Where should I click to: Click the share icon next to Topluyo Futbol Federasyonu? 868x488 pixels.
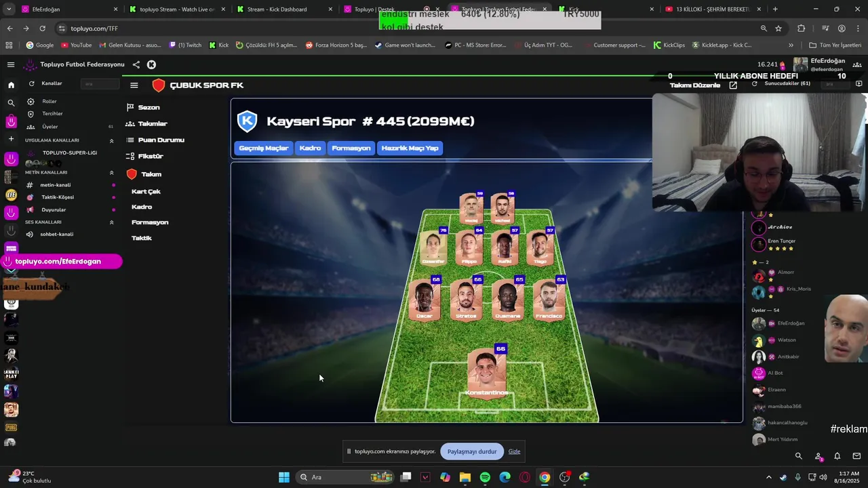[x=136, y=64]
